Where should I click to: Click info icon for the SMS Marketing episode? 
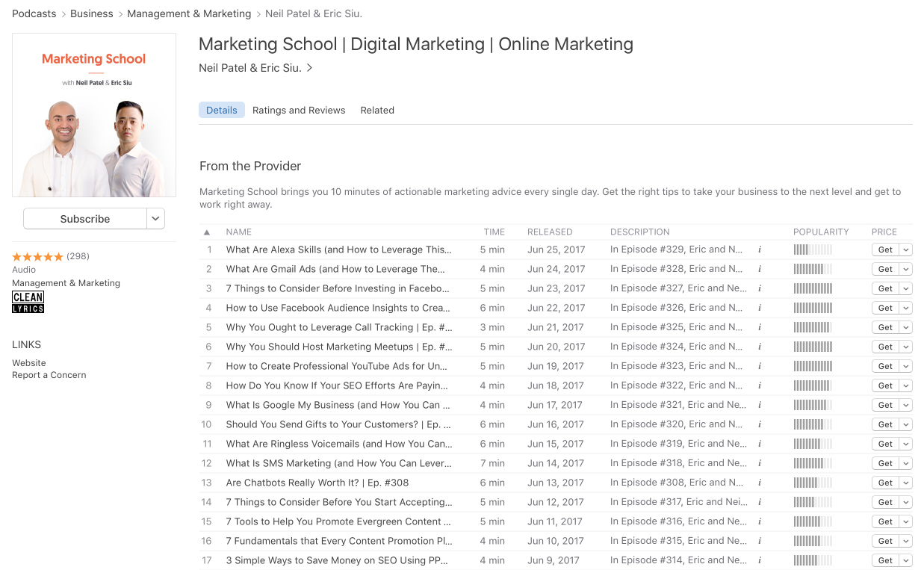coord(760,463)
